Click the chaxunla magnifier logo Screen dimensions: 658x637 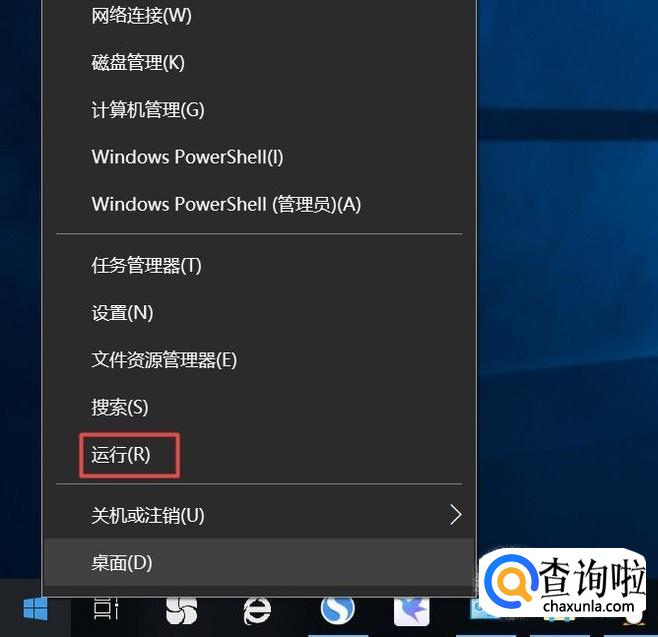click(511, 580)
